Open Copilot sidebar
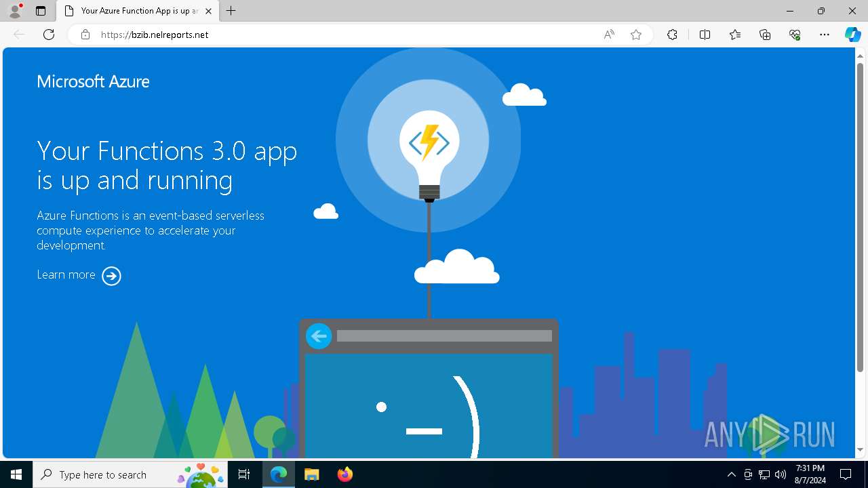This screenshot has height=488, width=868. [x=852, y=35]
